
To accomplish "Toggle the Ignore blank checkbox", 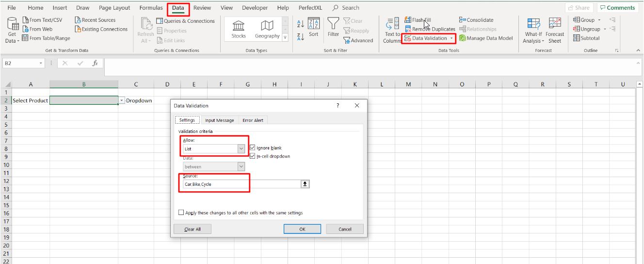I will point(252,148).
